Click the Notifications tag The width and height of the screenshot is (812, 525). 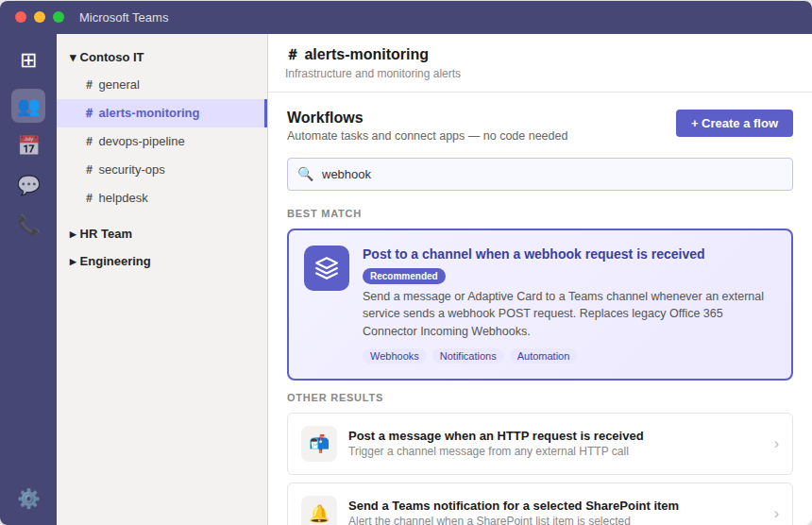468,356
